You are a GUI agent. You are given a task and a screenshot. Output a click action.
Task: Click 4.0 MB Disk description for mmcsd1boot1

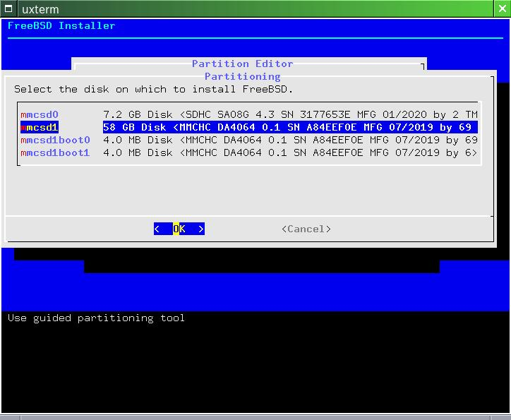point(290,152)
